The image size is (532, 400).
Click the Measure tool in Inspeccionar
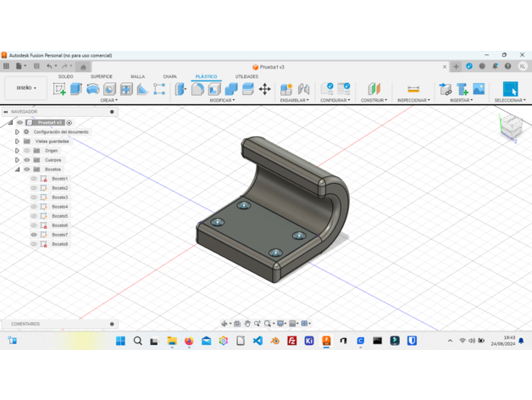pos(413,89)
